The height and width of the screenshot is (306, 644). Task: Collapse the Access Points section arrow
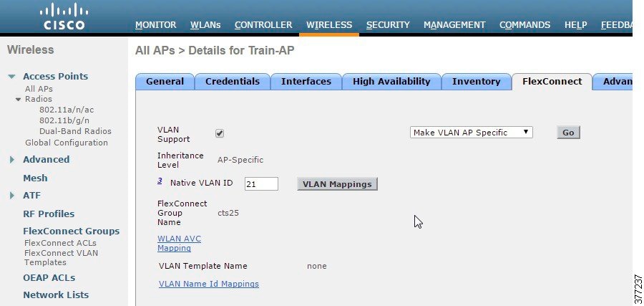[12, 77]
